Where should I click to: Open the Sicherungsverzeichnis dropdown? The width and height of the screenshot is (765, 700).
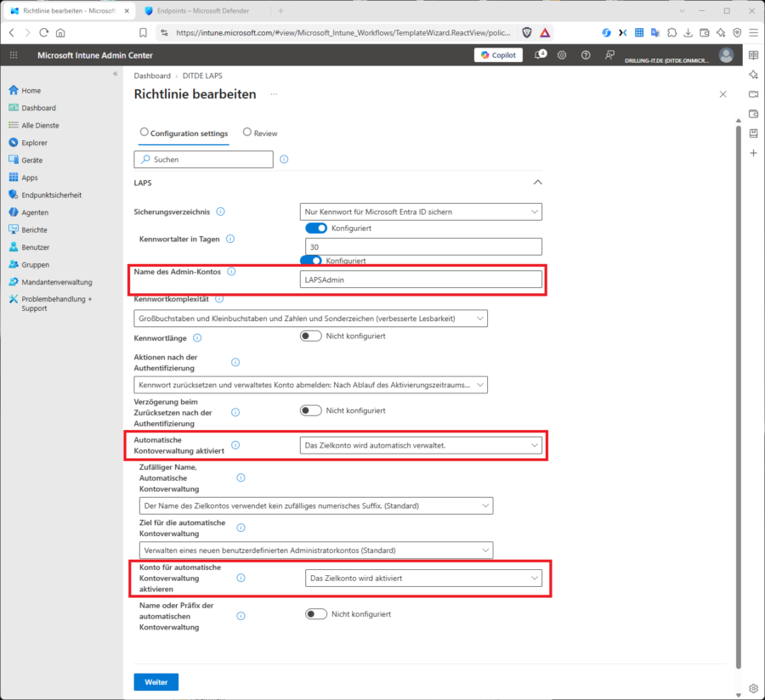pos(421,212)
